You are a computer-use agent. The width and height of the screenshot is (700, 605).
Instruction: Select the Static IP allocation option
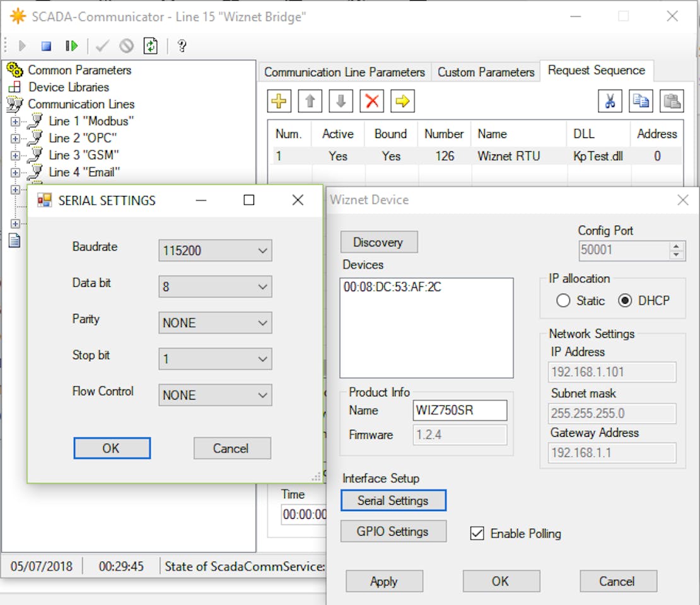(x=563, y=301)
